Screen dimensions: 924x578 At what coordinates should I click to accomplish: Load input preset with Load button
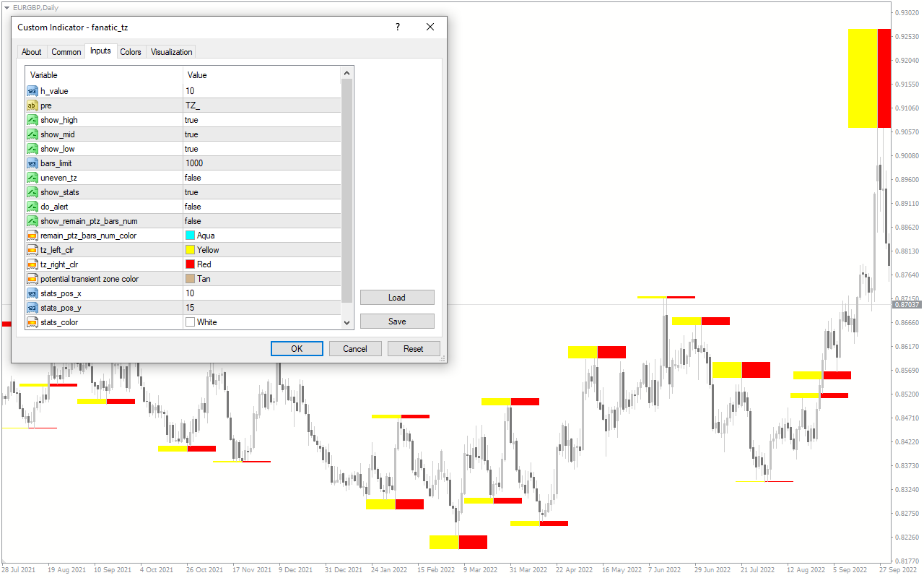(x=397, y=298)
